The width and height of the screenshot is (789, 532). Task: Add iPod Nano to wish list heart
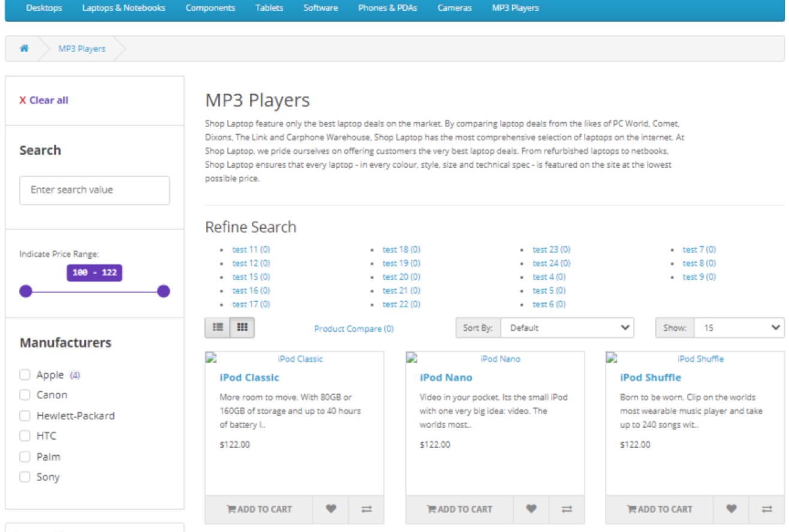point(531,509)
